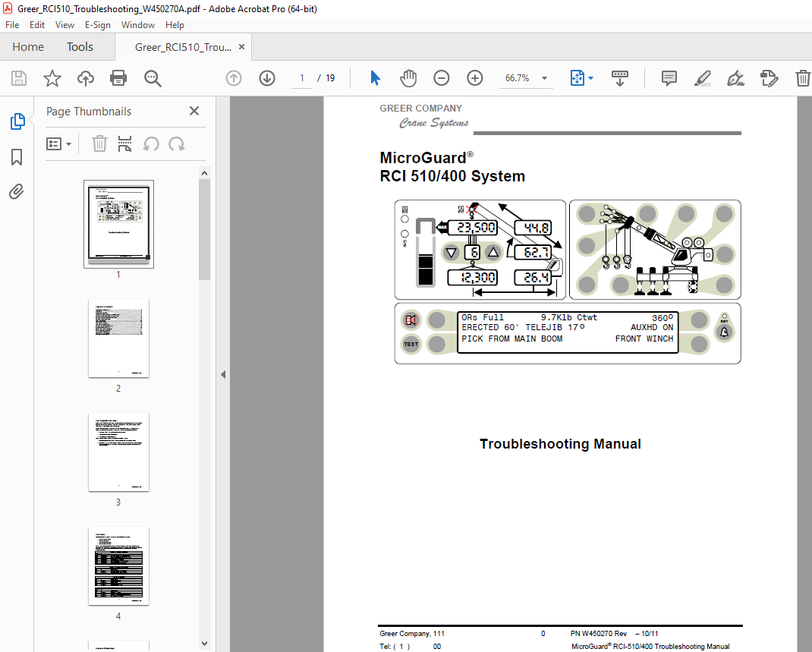The image size is (812, 652).
Task: Click the Save file icon
Action: coord(19,78)
